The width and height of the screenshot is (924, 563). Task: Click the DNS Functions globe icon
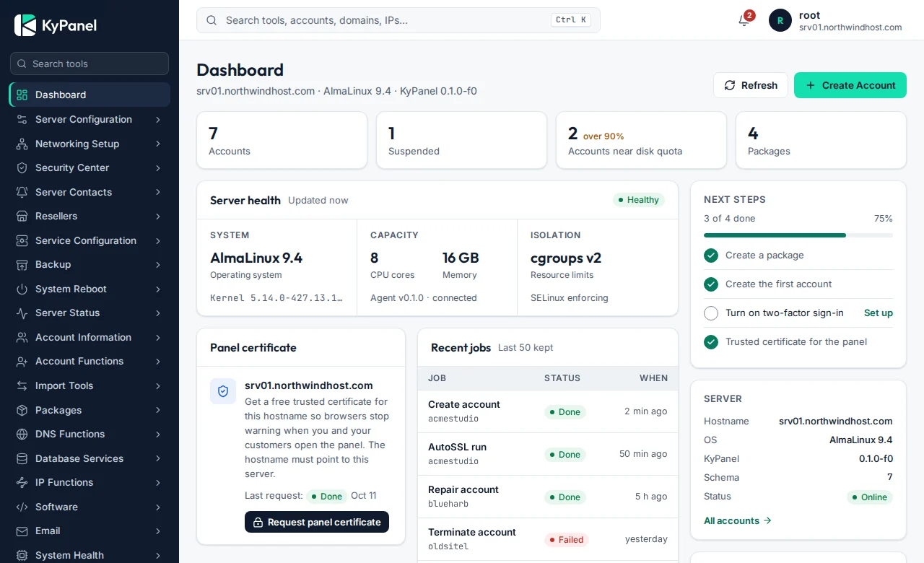click(x=22, y=434)
